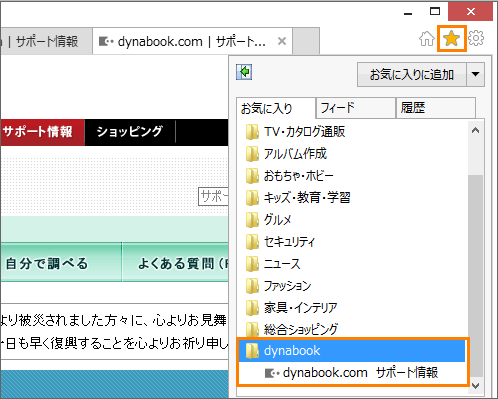The image size is (498, 399).
Task: Click the folder icon beside ニュース
Action: tap(252, 264)
